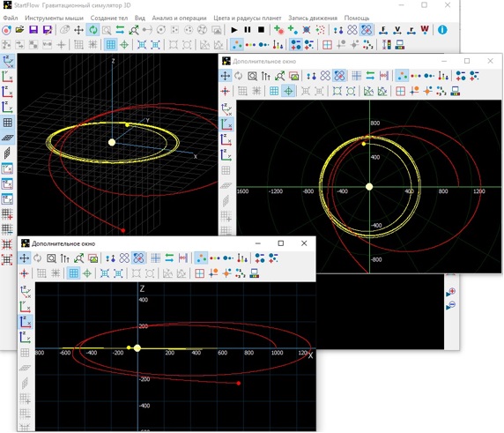Select the green rotate view tool
The height and width of the screenshot is (433, 504).
pyautogui.click(x=93, y=30)
